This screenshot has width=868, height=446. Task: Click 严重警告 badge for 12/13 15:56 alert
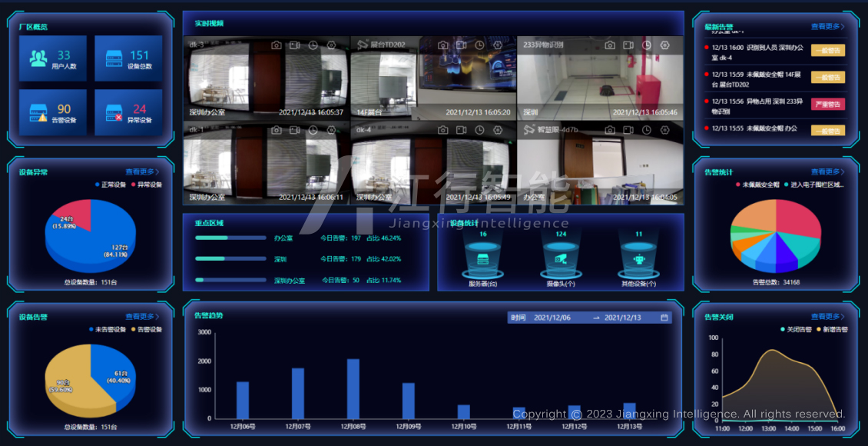pos(828,104)
